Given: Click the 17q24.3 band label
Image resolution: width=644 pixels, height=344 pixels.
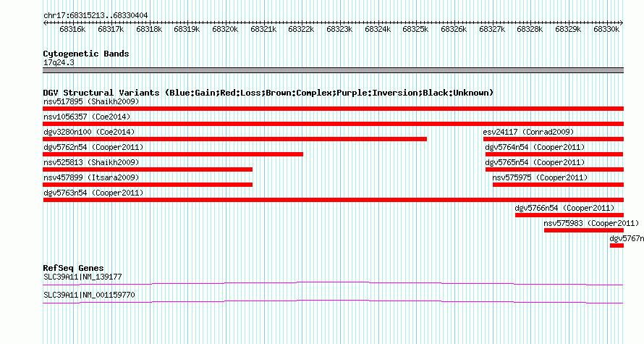Looking at the screenshot, I should pos(59,62).
